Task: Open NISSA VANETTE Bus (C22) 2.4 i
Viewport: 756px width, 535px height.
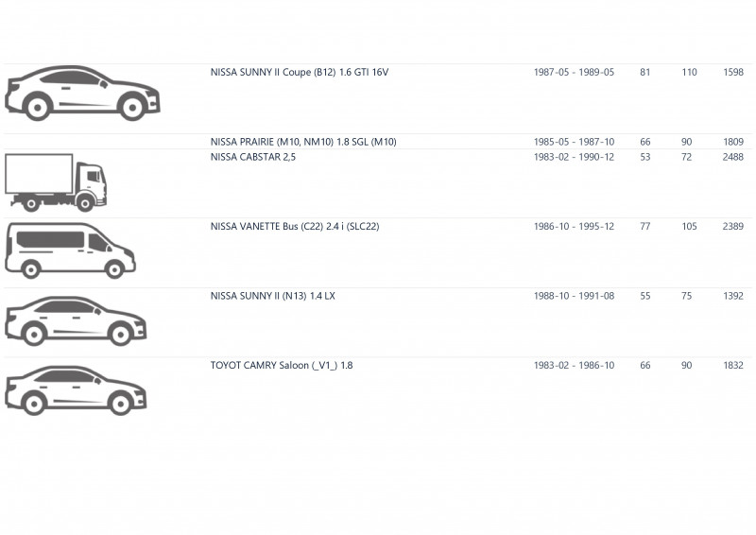Action: (295, 226)
